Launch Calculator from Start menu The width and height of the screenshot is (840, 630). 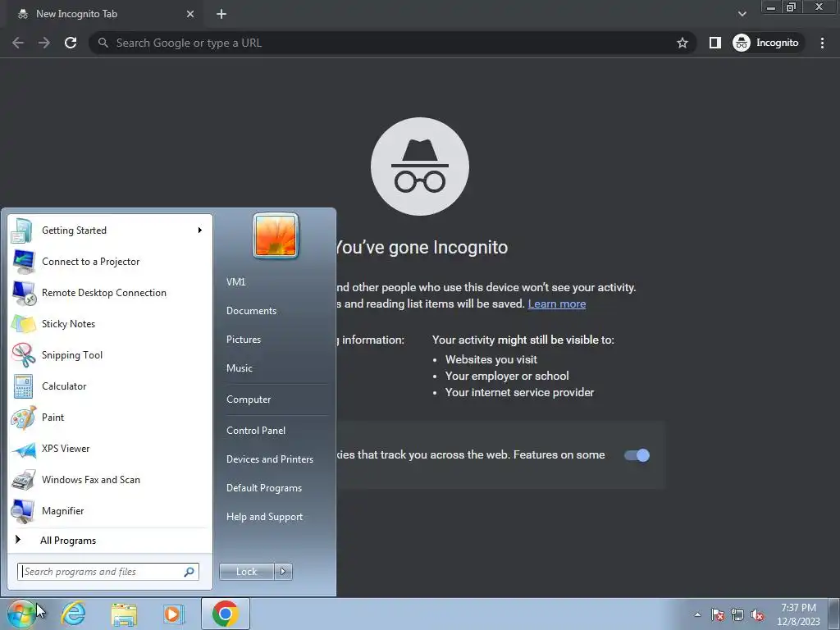110,386
